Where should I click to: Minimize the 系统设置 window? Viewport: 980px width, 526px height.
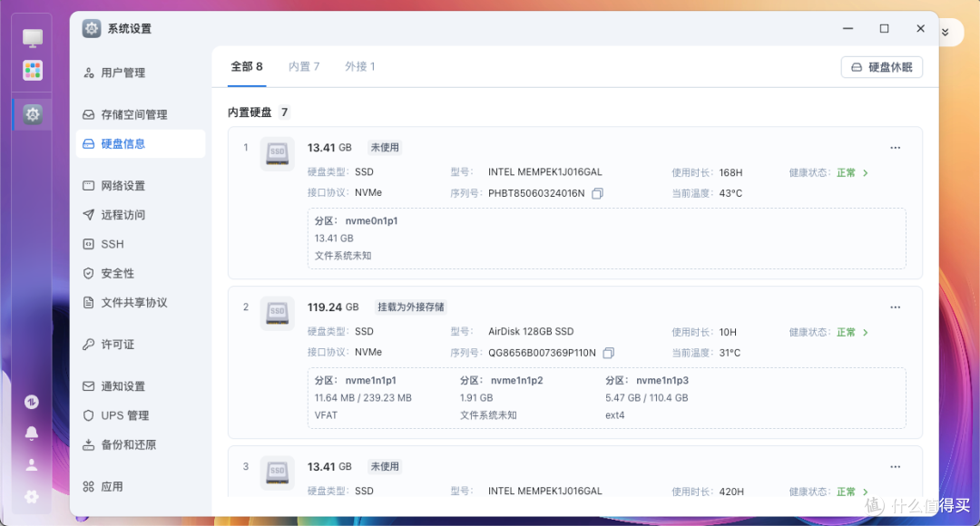click(x=848, y=29)
